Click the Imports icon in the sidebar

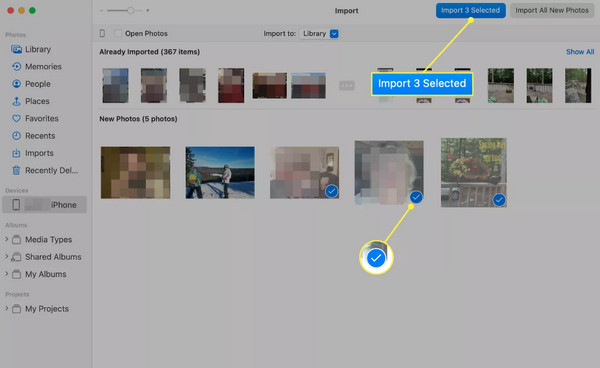coord(16,153)
